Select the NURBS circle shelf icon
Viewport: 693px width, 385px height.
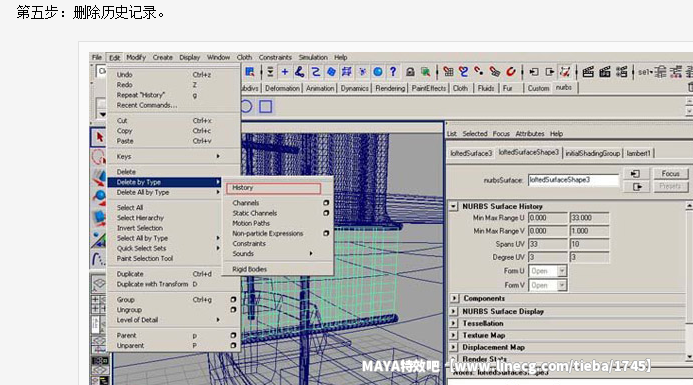click(246, 107)
